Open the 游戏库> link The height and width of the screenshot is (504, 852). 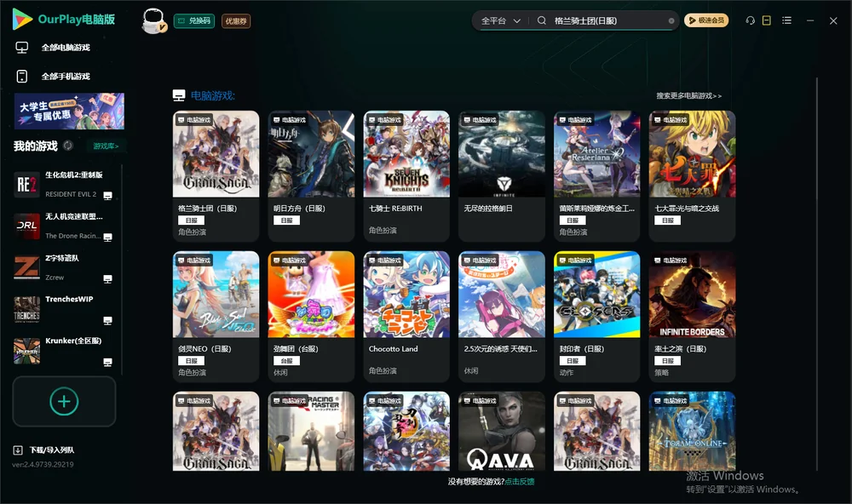[x=106, y=146]
